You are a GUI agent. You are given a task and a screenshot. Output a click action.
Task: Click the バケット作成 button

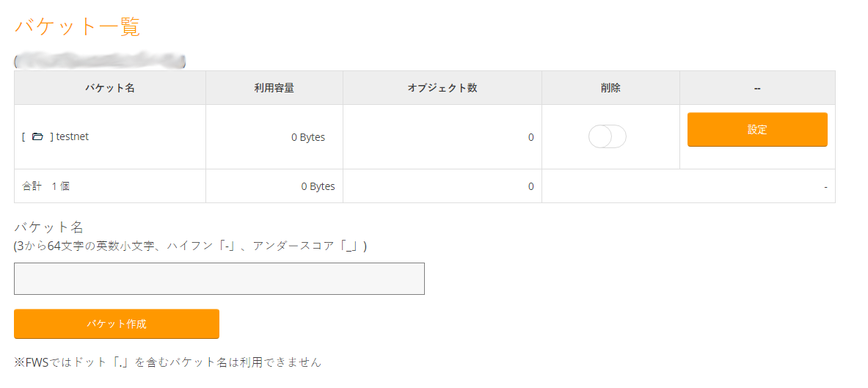[x=117, y=323]
